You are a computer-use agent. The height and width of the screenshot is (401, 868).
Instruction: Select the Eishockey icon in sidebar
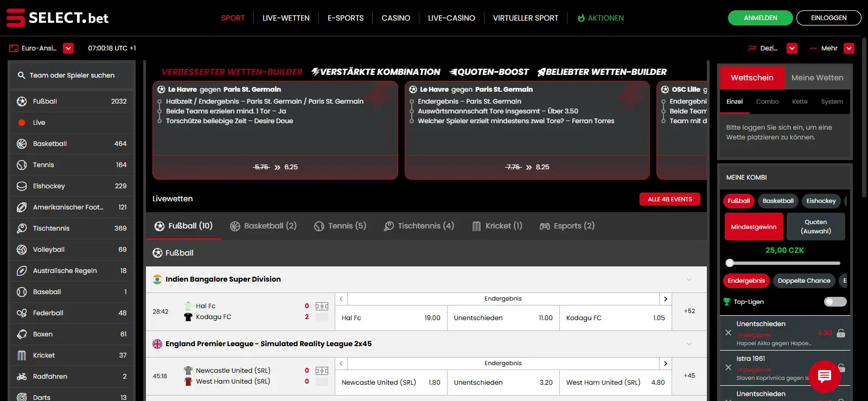pos(22,186)
